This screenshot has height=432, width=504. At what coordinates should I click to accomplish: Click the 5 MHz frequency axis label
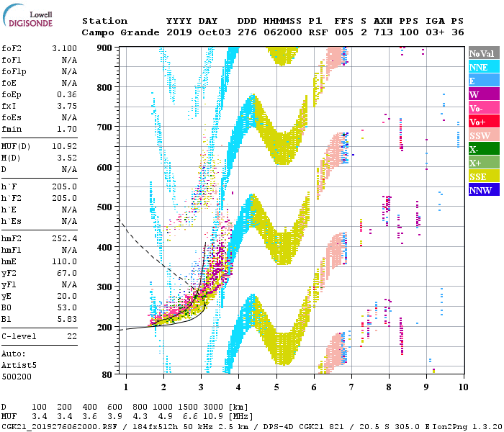point(276,387)
